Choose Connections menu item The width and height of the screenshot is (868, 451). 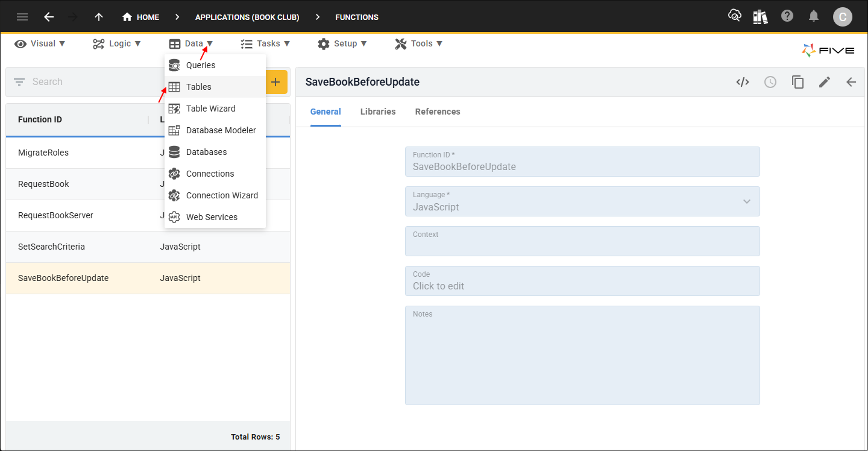(215, 174)
